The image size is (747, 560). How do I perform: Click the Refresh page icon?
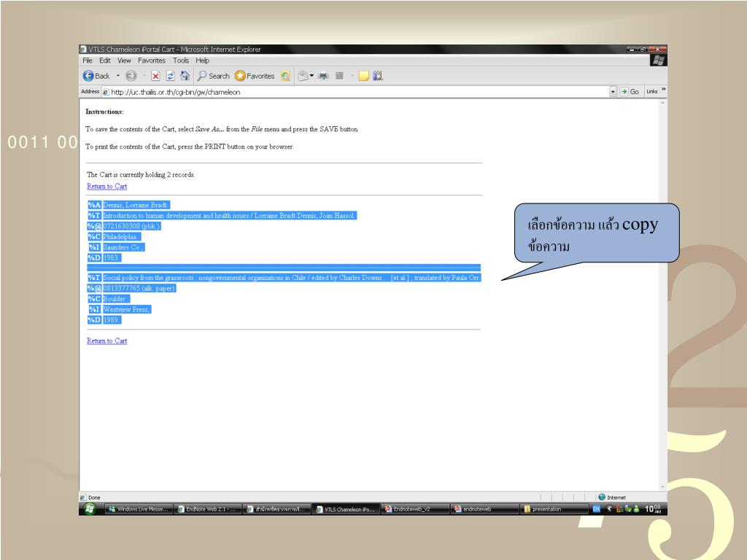coord(170,76)
